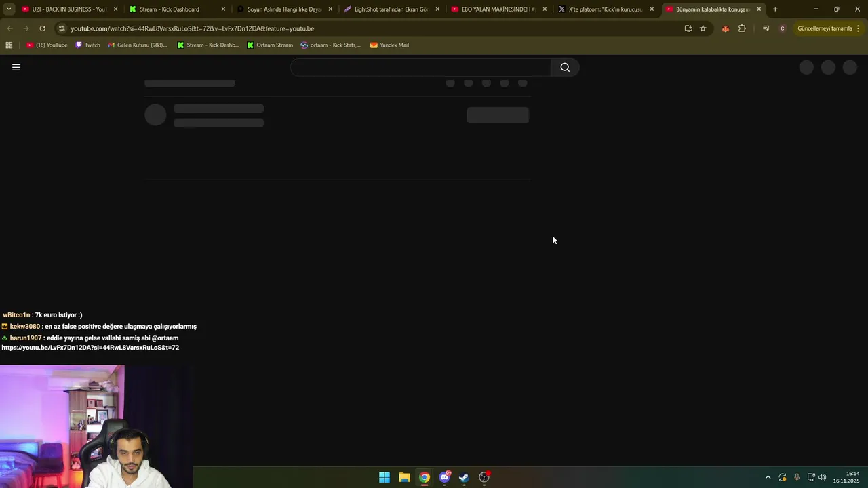Expand the hidden system tray icons chevron
868x488 pixels.
768,477
